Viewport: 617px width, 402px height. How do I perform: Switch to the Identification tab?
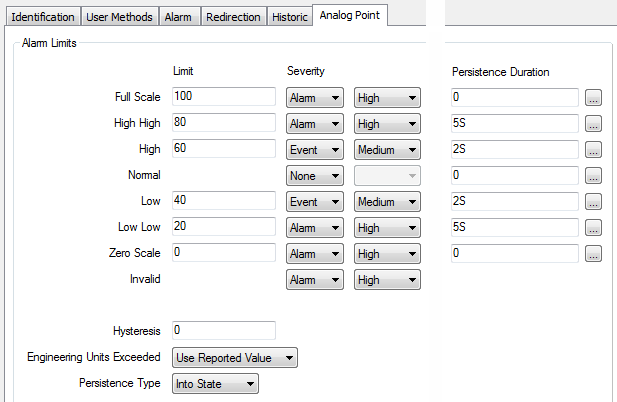click(x=42, y=17)
